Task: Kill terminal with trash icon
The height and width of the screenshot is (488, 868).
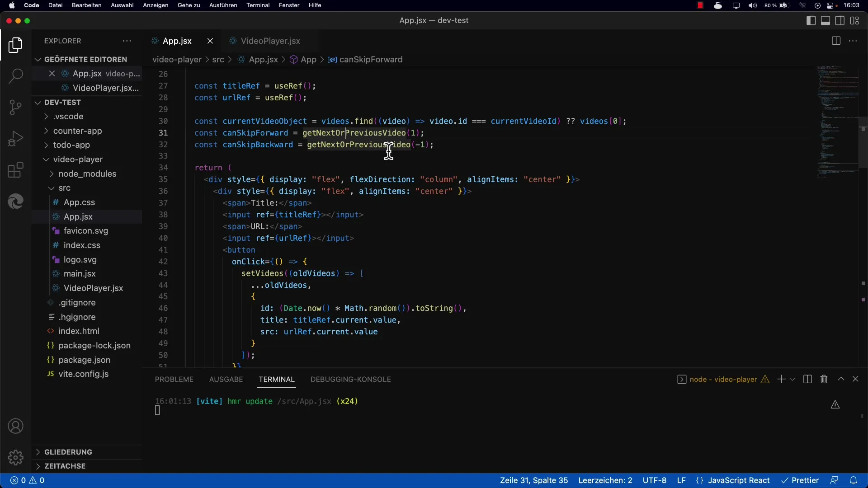Action: point(824,379)
